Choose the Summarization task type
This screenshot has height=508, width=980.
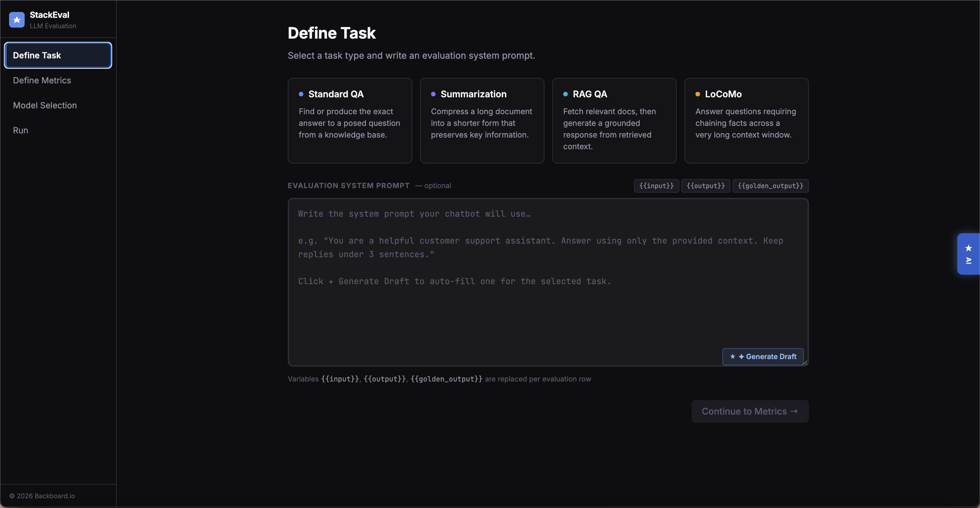482,121
